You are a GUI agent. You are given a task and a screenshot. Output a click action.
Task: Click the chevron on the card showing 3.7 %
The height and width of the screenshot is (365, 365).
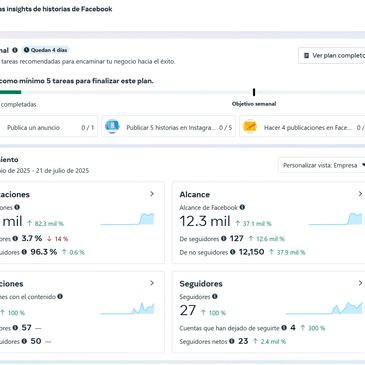(152, 194)
